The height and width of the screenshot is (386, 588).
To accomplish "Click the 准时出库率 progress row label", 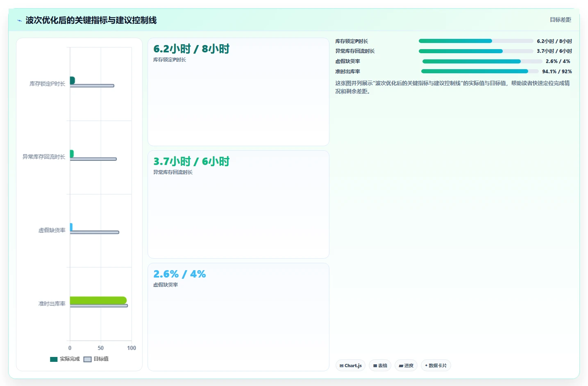I will coord(347,72).
